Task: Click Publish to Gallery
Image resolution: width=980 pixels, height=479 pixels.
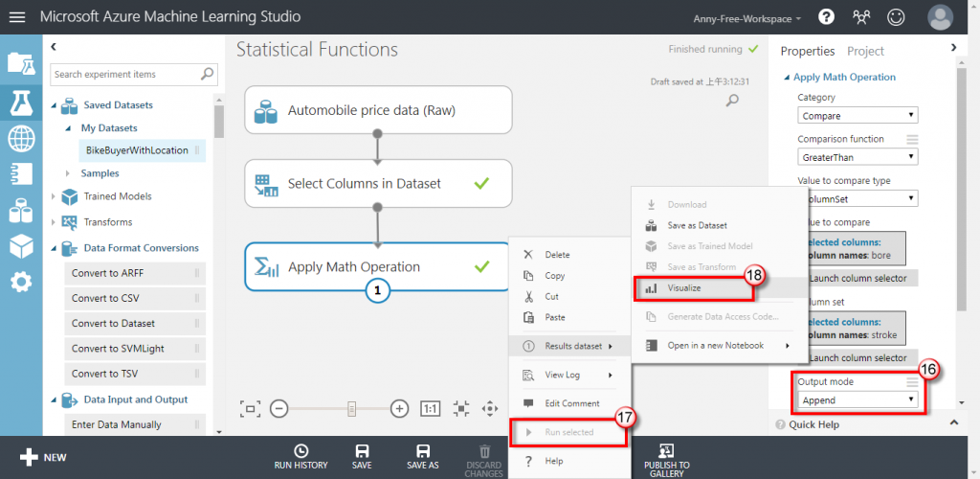Action: click(666, 460)
